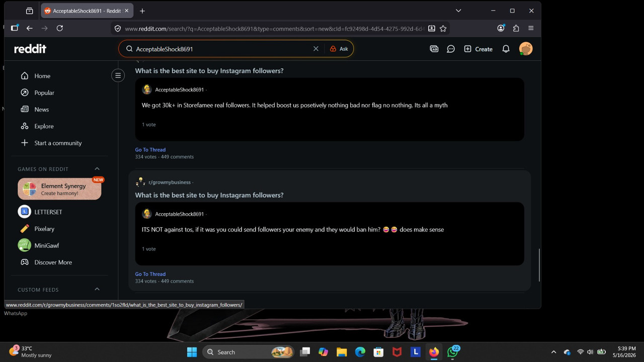The height and width of the screenshot is (362, 644).
Task: Launch Copilot from the taskbar
Action: pyautogui.click(x=323, y=352)
